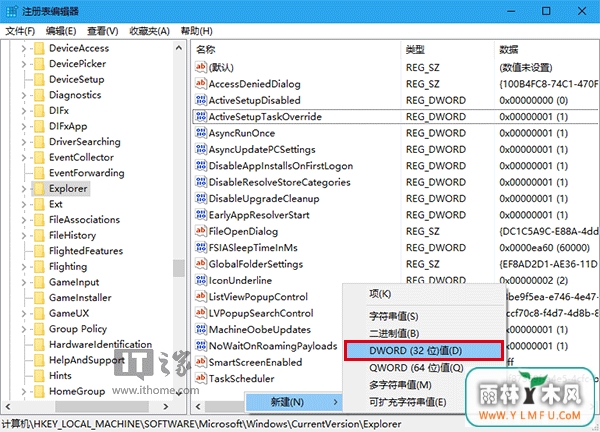Click the EarlyAppResolverStart DWORD icon
The width and height of the screenshot is (600, 432).
(x=201, y=215)
